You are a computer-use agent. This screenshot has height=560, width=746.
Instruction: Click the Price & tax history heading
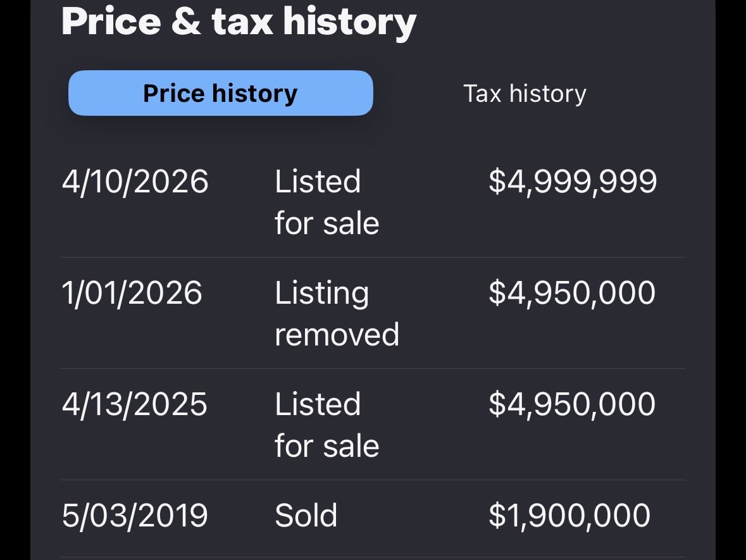tap(239, 22)
